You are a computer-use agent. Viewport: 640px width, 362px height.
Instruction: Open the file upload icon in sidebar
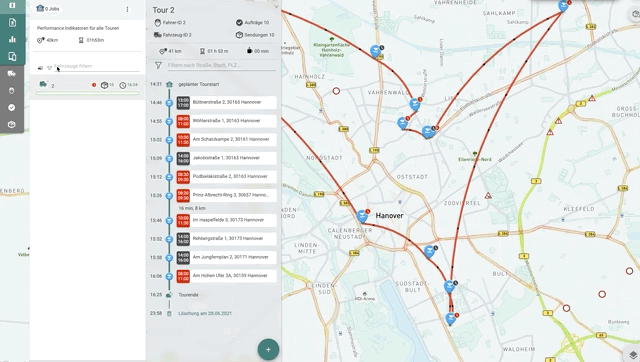pos(12,22)
